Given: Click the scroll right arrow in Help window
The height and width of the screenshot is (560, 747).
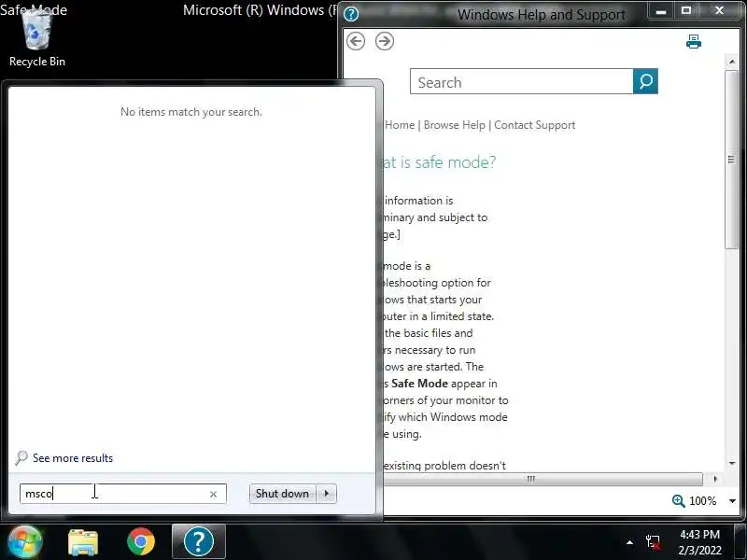Looking at the screenshot, I should (x=715, y=479).
